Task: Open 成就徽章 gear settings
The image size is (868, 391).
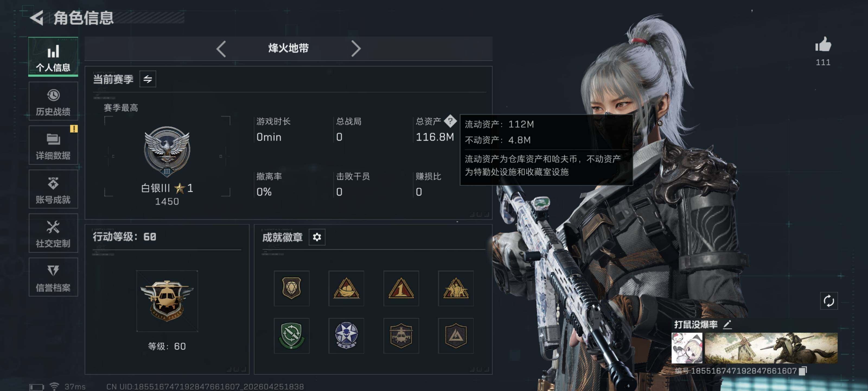Action: tap(317, 237)
